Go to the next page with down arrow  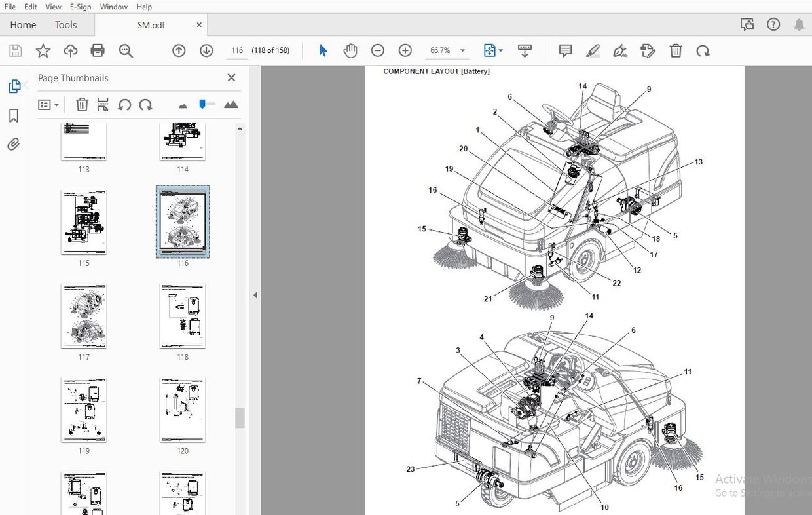tap(206, 50)
